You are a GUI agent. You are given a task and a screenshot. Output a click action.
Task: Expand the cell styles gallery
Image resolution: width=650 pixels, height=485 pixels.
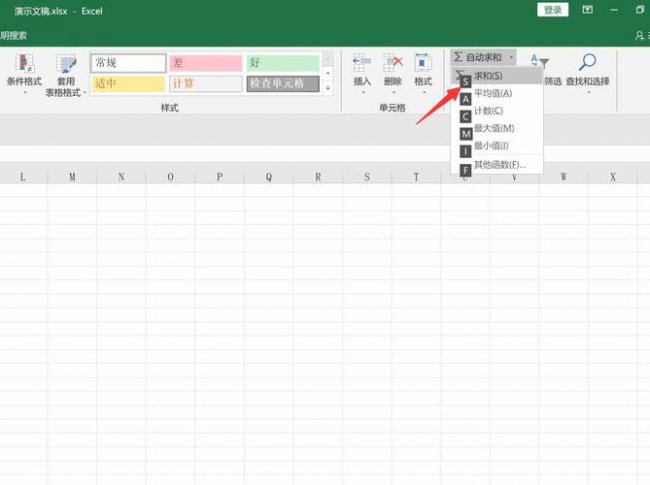(x=328, y=88)
